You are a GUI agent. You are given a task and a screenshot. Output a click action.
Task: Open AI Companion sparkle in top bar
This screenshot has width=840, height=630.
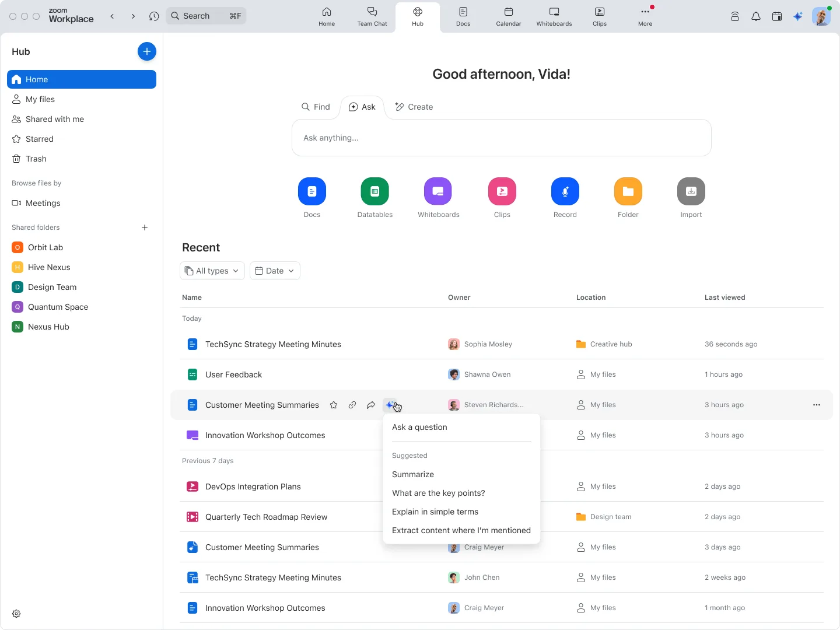tap(798, 16)
